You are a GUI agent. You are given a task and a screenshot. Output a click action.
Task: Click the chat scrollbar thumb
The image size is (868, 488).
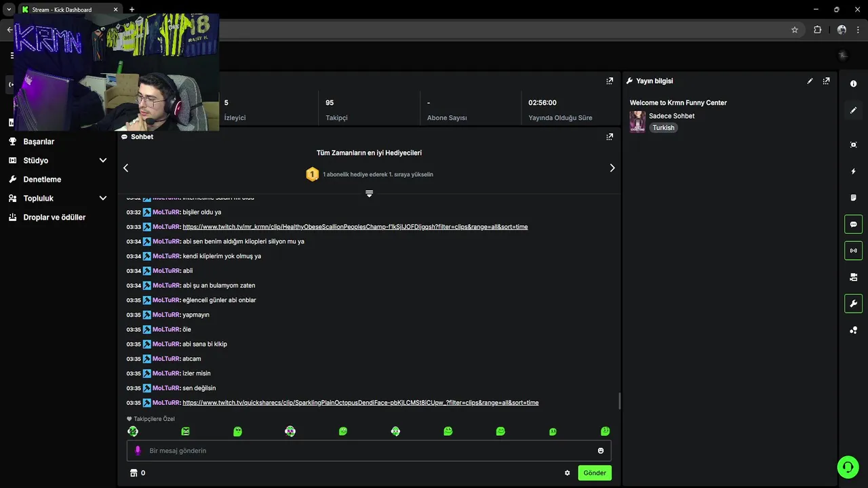tap(620, 401)
